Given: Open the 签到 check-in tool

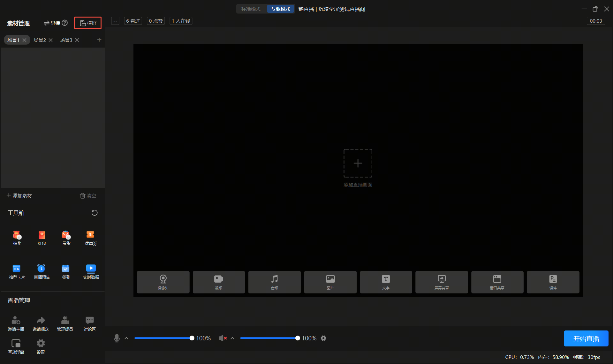Looking at the screenshot, I should (66, 272).
